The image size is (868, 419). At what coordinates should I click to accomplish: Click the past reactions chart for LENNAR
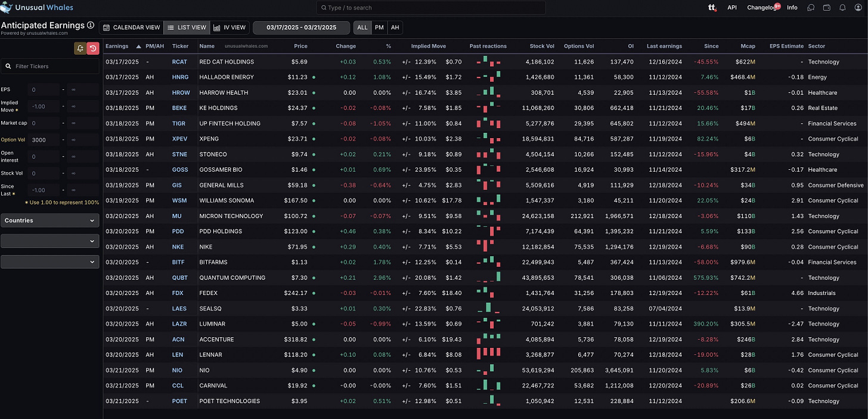tap(489, 355)
